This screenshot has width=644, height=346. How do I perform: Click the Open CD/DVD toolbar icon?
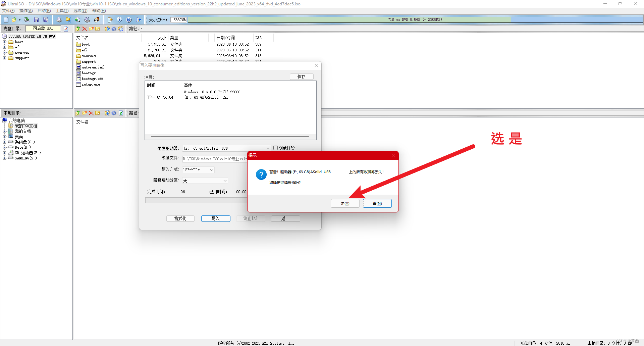pos(27,20)
